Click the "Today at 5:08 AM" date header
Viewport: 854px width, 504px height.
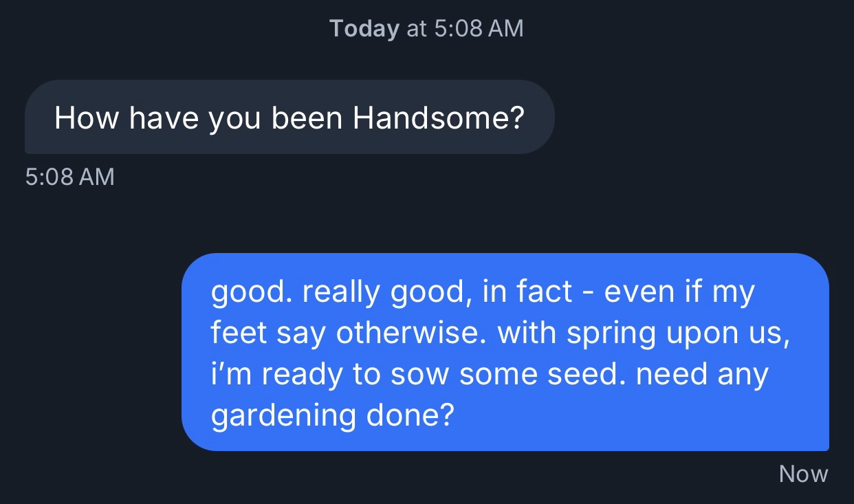(x=426, y=28)
